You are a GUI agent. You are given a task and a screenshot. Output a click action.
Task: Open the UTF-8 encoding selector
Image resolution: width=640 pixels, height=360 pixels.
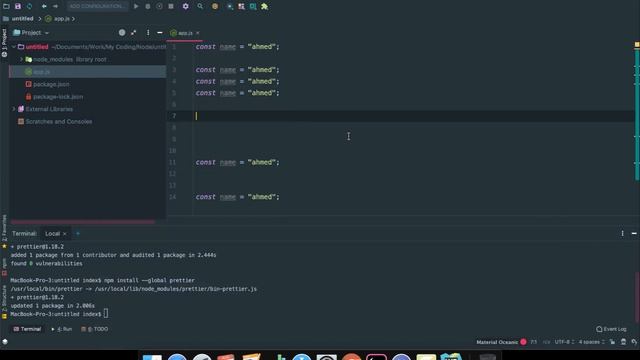point(564,342)
